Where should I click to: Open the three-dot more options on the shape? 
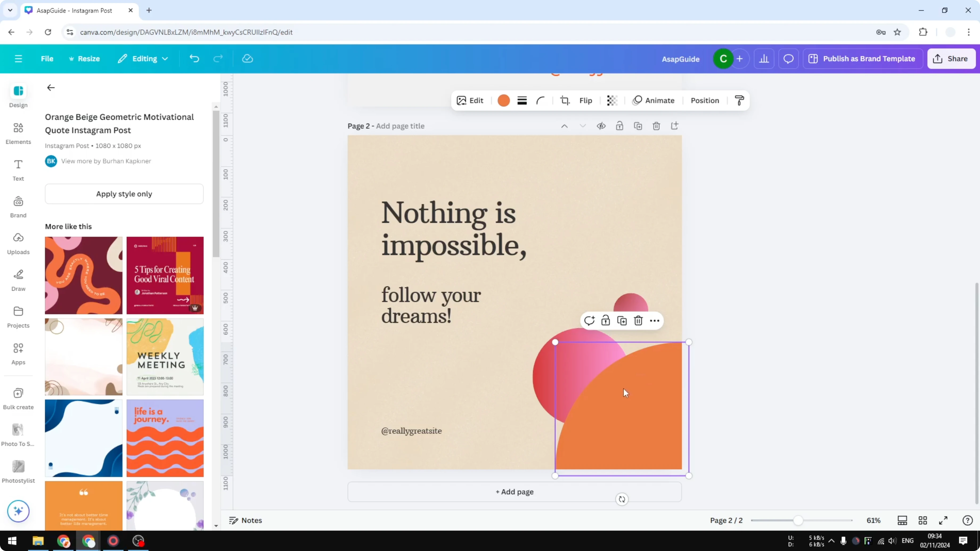[655, 320]
